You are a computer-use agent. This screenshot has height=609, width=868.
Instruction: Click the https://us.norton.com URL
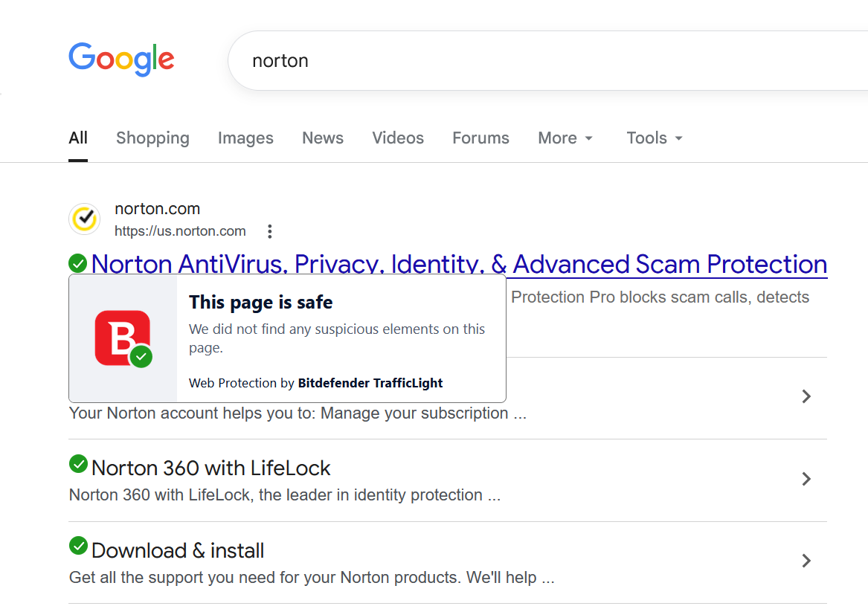[x=180, y=231]
